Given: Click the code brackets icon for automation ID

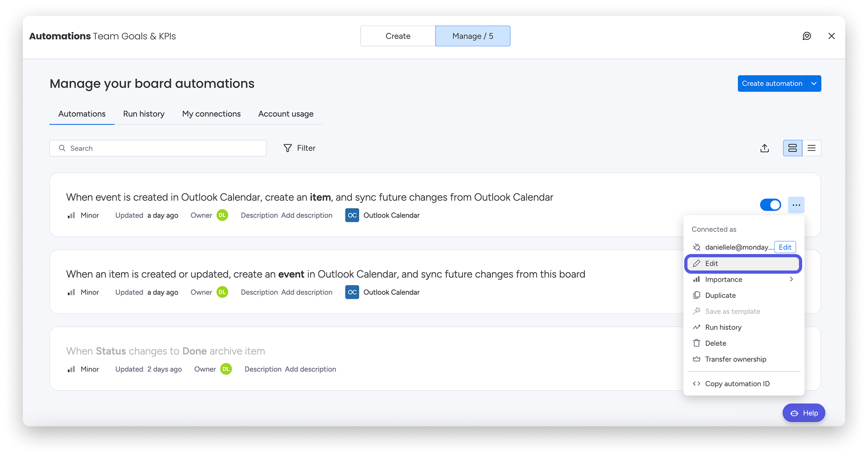Looking at the screenshot, I should (x=697, y=384).
